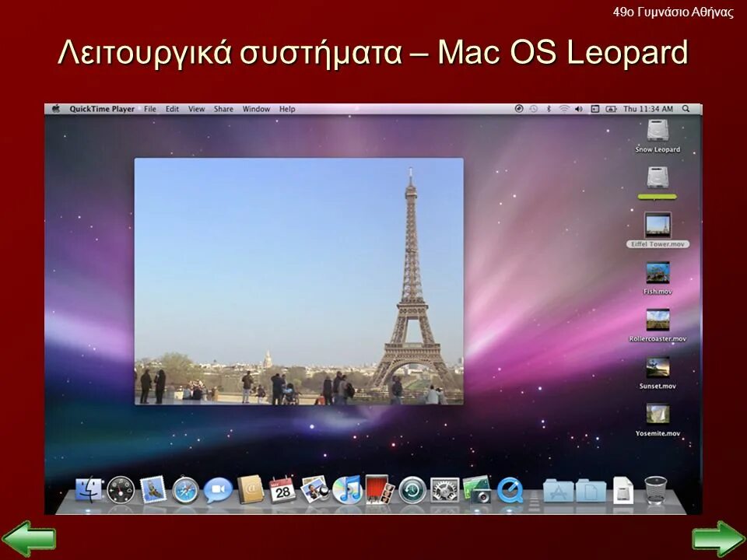Open iTunes from the dock
The image size is (747, 560).
[347, 490]
